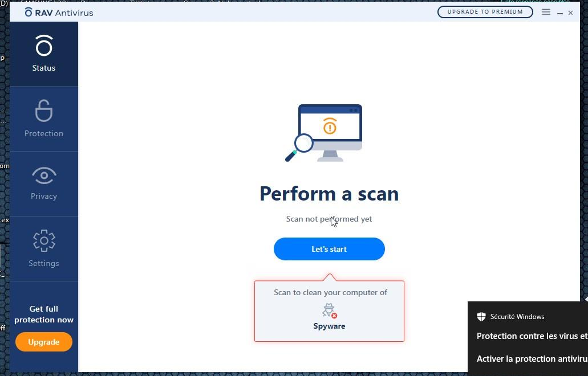Click the orange Upgrade button
The image size is (588, 376).
(x=44, y=342)
